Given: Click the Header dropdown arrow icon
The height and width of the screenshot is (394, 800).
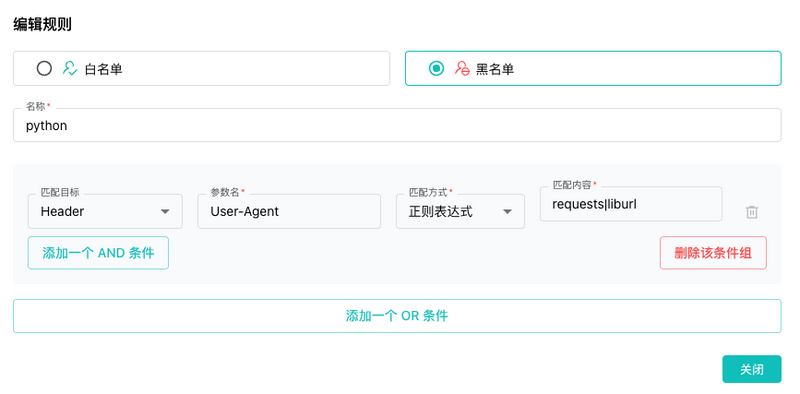Looking at the screenshot, I should [165, 212].
